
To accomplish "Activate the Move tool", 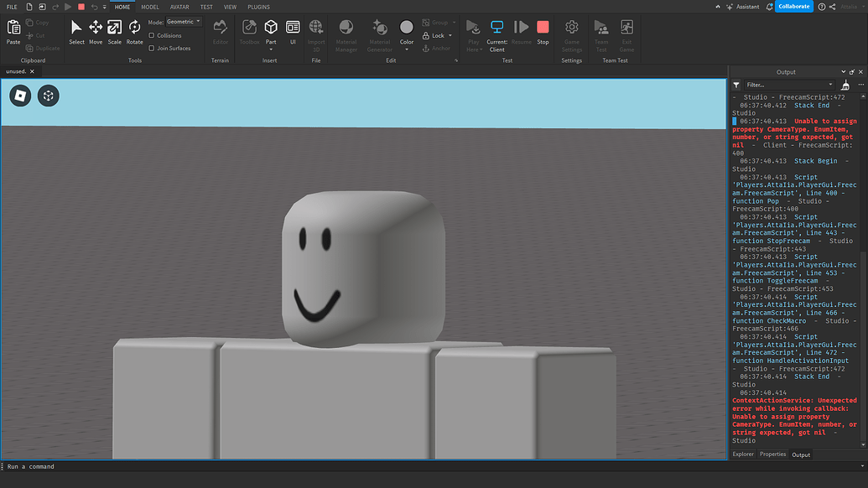I will tap(96, 32).
